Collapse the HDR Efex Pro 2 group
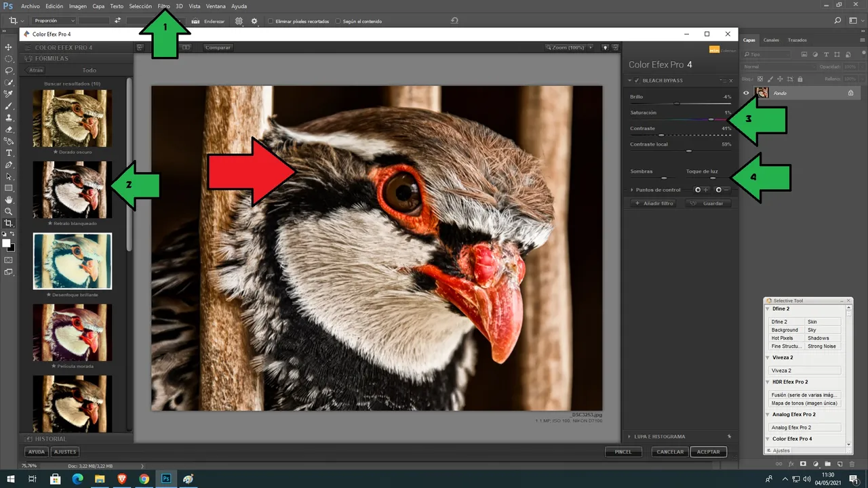 click(769, 382)
